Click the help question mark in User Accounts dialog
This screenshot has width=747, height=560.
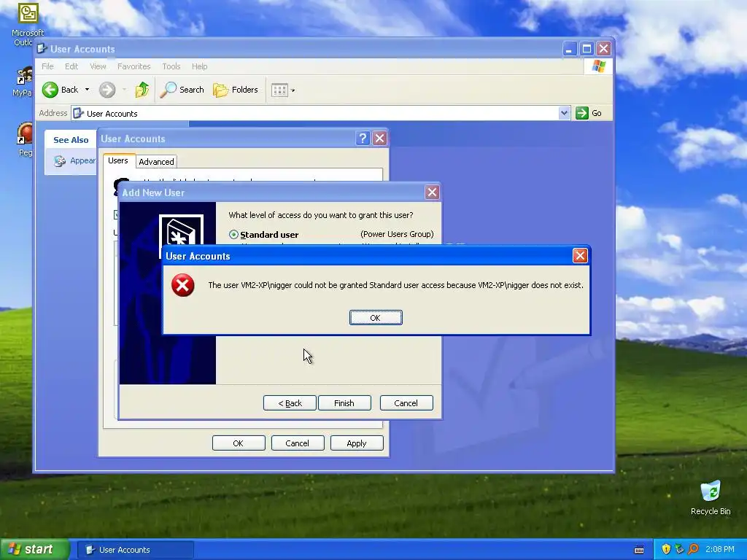363,139
